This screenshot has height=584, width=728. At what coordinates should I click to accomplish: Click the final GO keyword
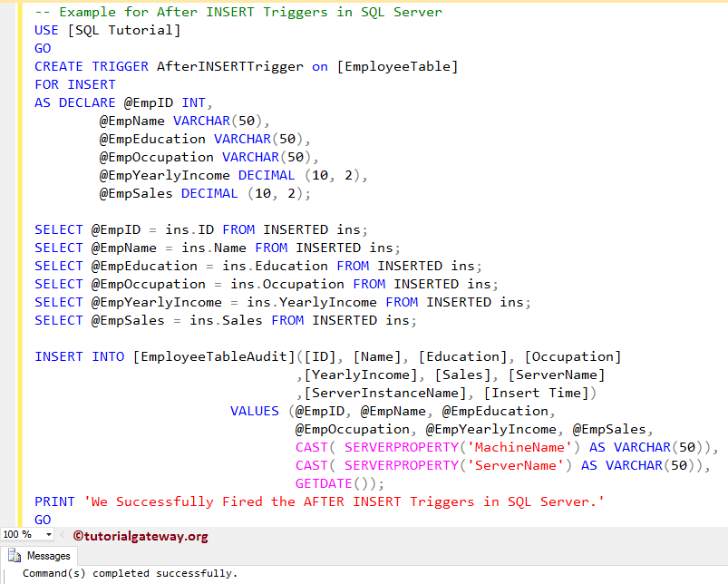[42, 520]
